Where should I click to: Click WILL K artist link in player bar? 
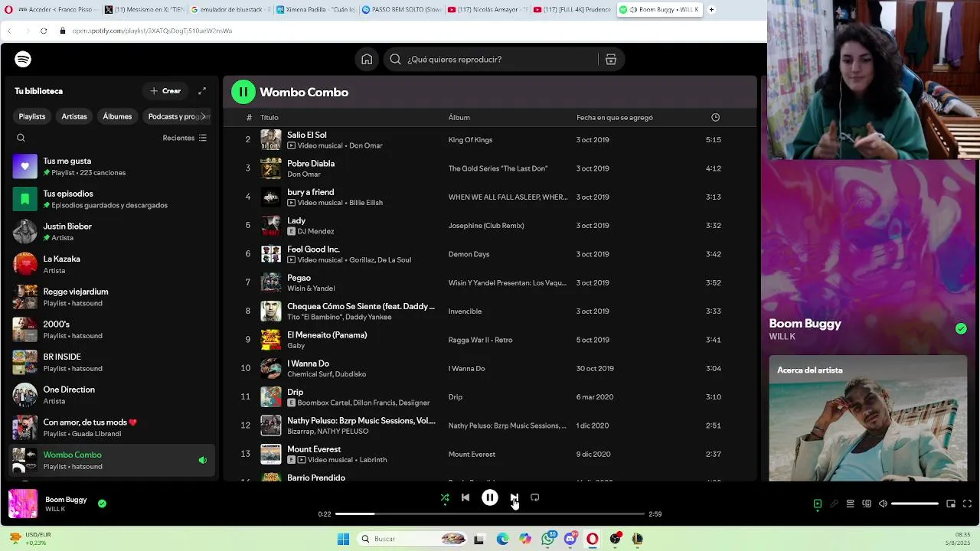(55, 509)
